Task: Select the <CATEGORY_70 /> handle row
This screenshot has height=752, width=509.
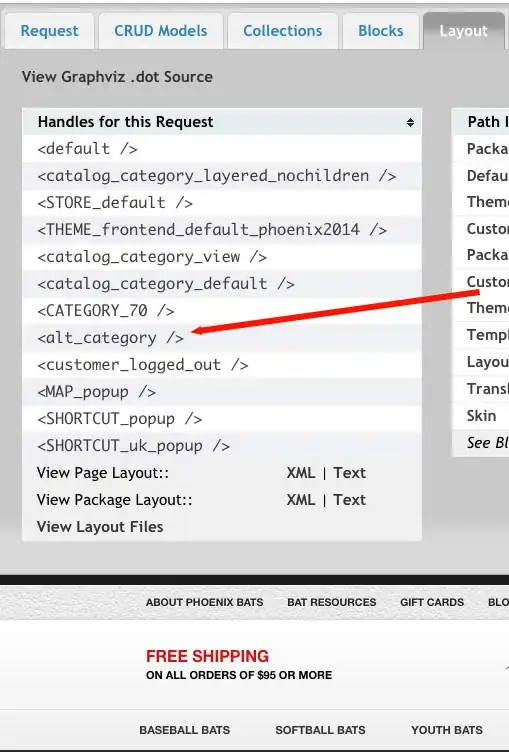Action: pos(222,311)
